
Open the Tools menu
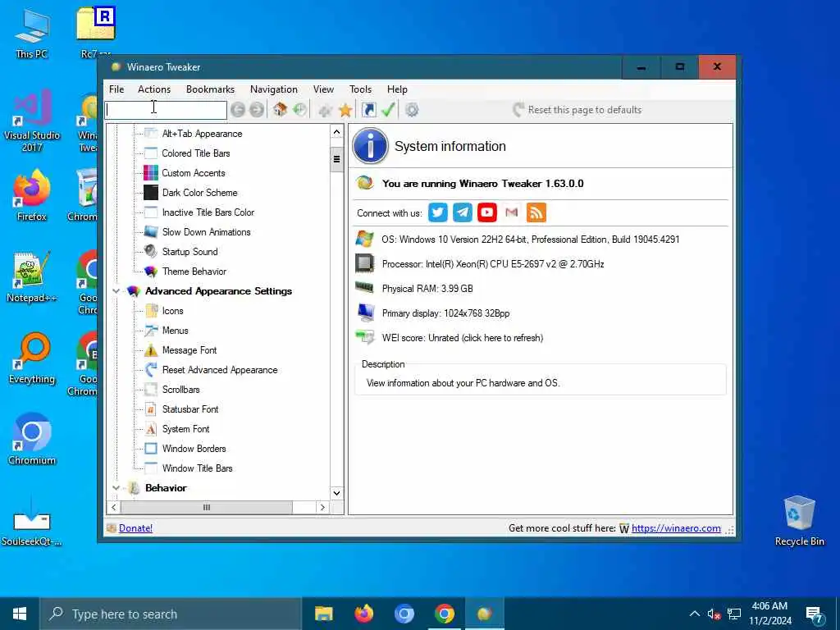(361, 89)
